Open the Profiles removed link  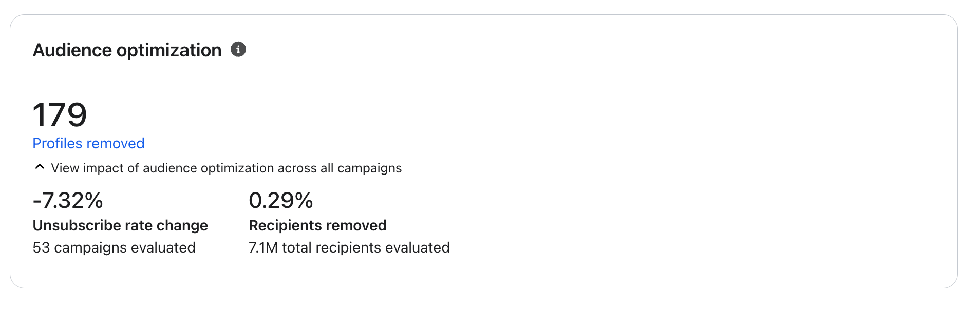coord(88,143)
